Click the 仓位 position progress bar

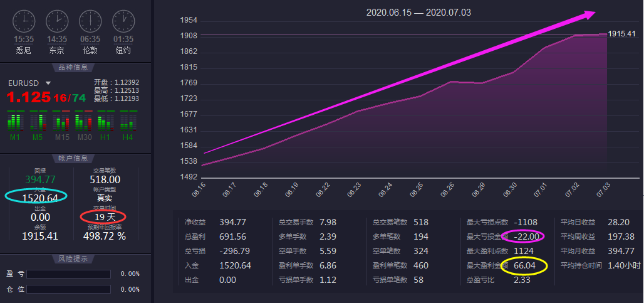68,289
